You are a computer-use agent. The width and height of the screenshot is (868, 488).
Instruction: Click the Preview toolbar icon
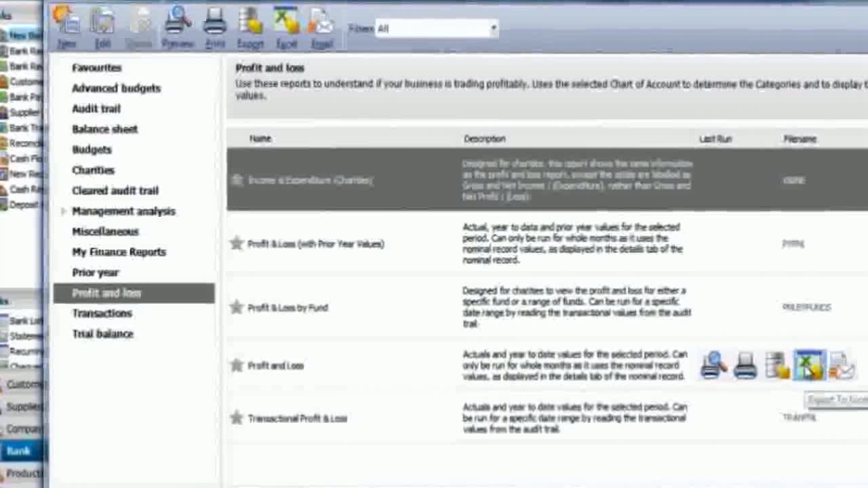[178, 27]
